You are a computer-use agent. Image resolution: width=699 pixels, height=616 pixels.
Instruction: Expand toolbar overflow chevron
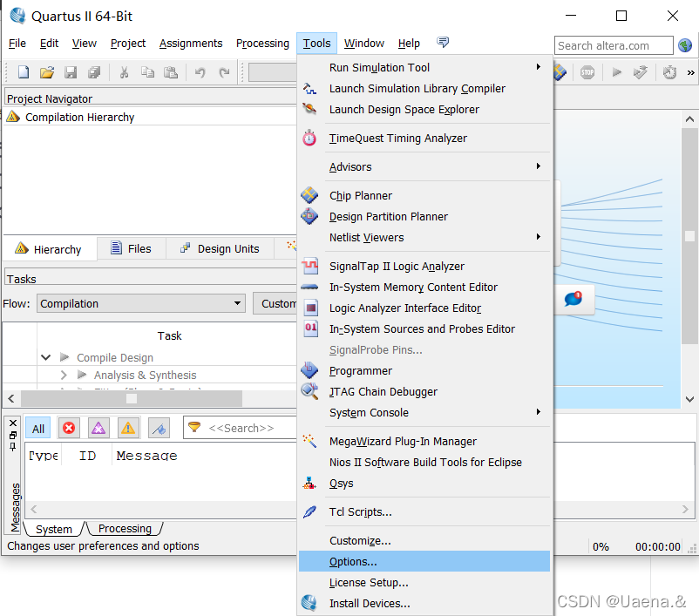[690, 72]
